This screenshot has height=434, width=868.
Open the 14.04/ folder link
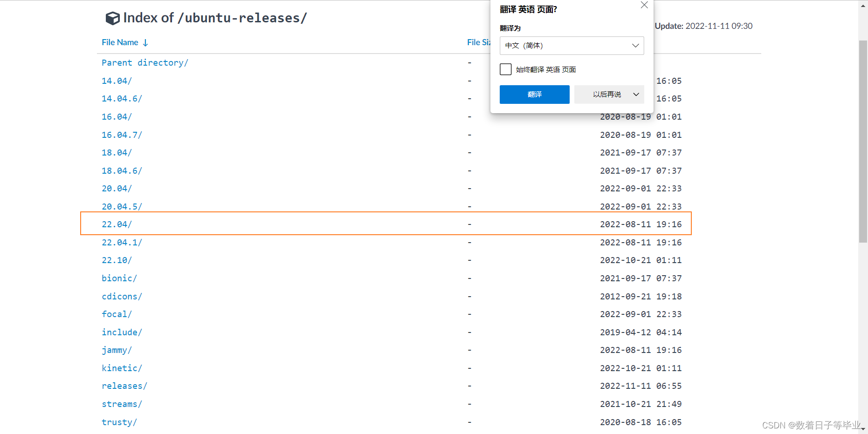click(117, 81)
